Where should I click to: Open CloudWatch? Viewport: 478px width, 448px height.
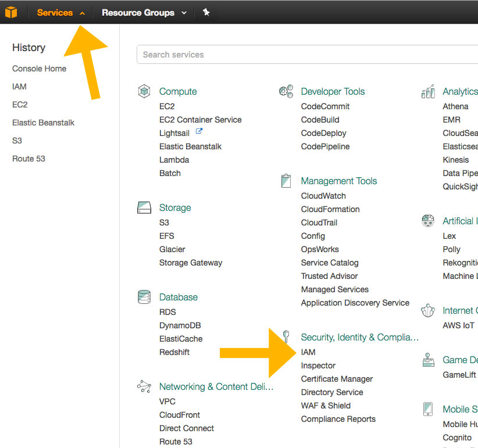(x=323, y=196)
